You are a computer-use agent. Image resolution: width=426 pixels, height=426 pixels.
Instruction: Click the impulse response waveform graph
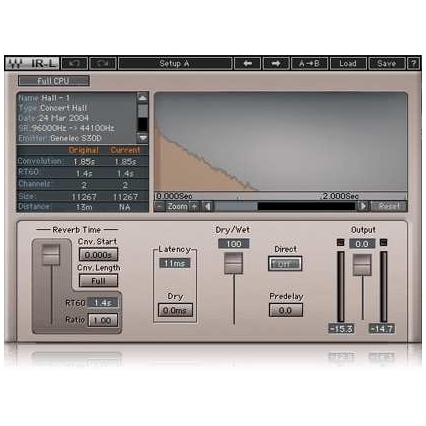coord(280,142)
